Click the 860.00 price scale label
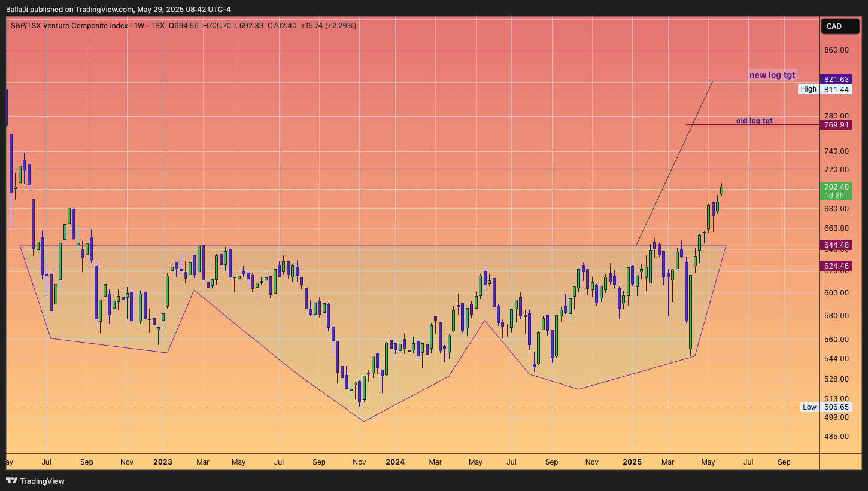868x491 pixels. (836, 50)
